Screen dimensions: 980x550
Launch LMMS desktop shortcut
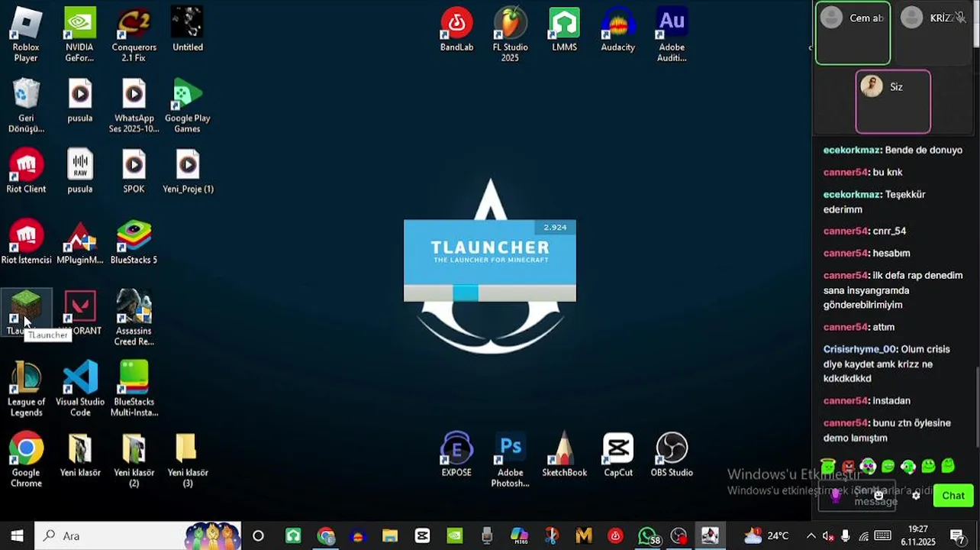(564, 31)
